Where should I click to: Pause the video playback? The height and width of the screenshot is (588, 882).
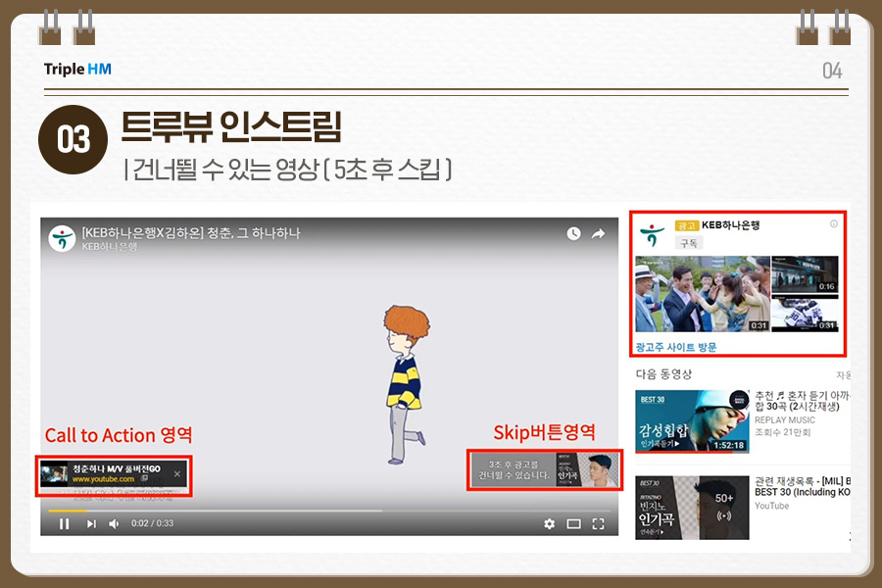[x=64, y=524]
